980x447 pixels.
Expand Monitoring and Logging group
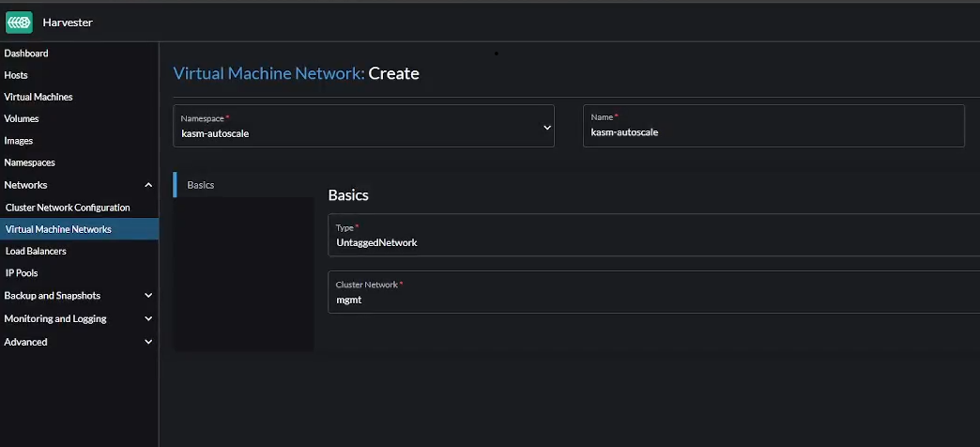(x=148, y=319)
